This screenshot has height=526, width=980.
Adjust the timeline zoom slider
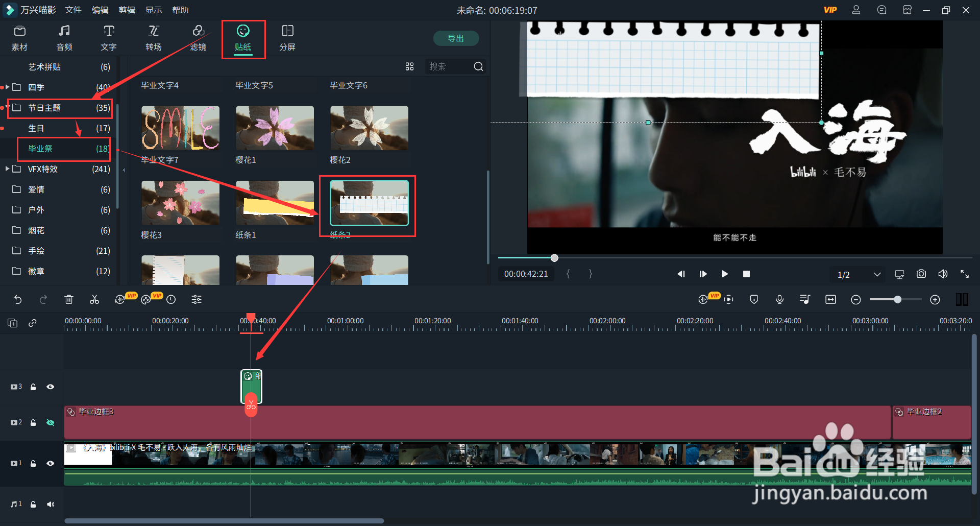(x=897, y=300)
